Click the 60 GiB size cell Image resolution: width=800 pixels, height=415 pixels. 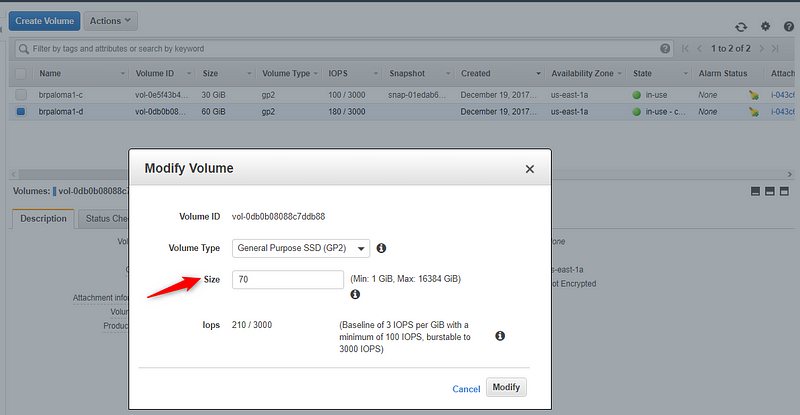pos(213,112)
